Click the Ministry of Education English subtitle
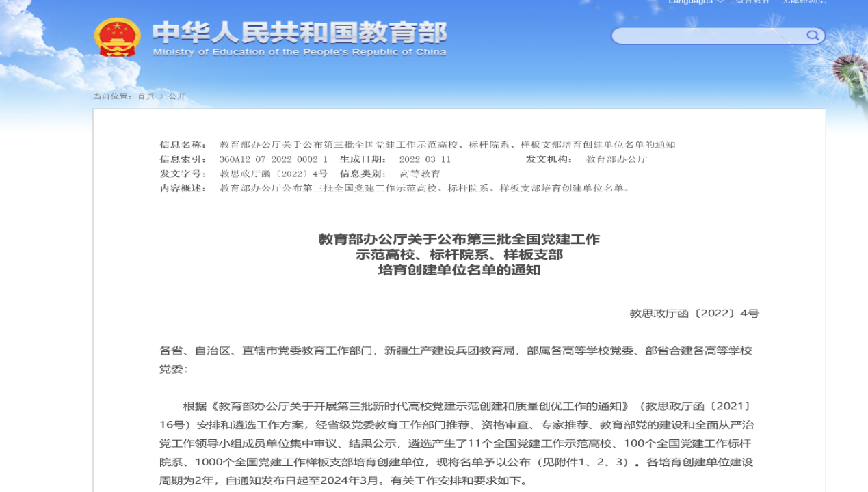This screenshot has width=868, height=492. pyautogui.click(x=300, y=52)
